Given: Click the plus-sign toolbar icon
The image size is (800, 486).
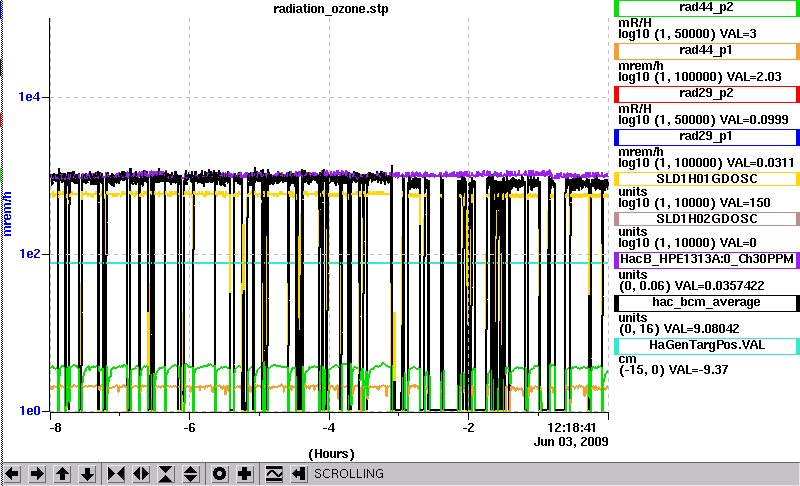Looking at the screenshot, I should (x=244, y=474).
